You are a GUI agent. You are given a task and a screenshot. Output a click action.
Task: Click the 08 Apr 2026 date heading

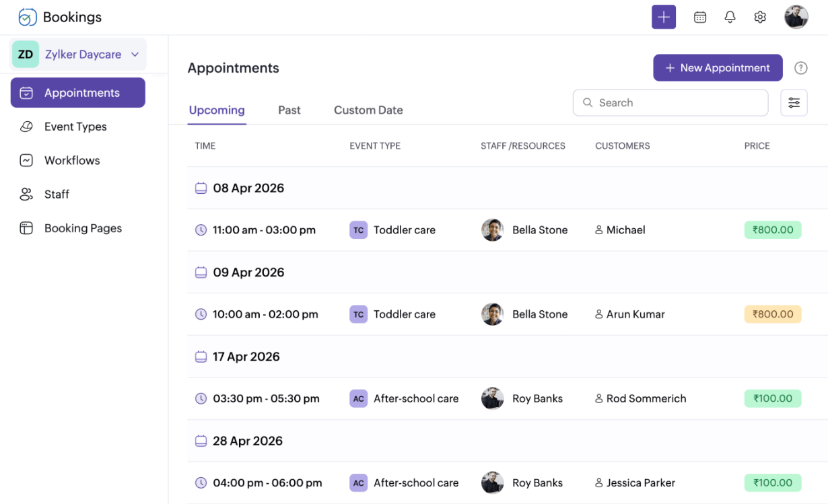coord(248,188)
